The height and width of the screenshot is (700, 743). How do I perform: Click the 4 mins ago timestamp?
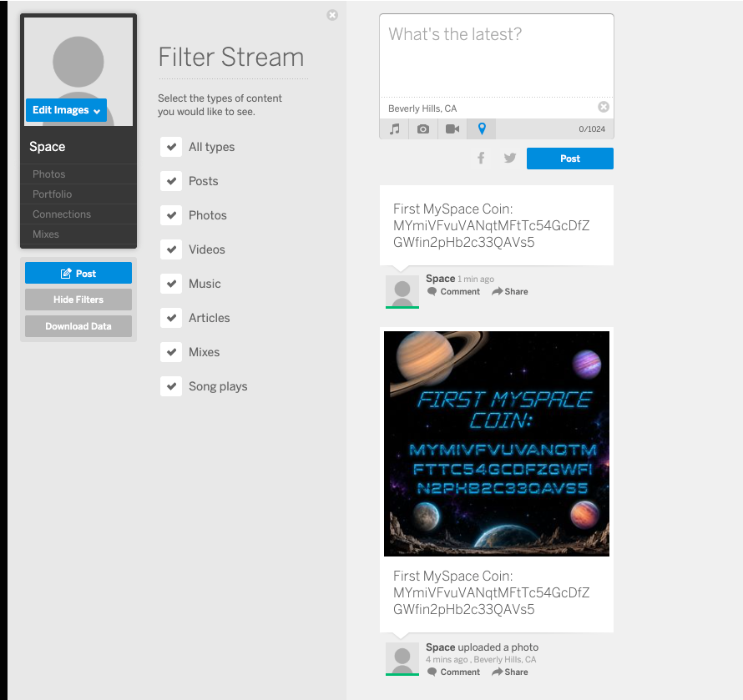tap(447, 660)
